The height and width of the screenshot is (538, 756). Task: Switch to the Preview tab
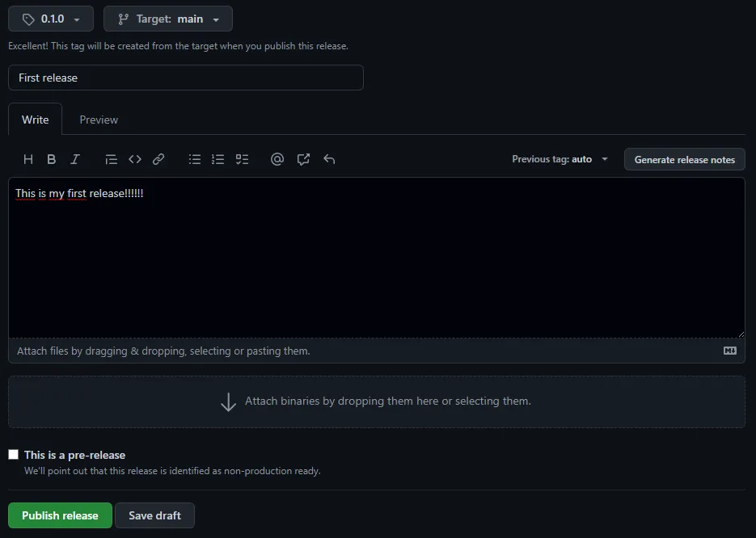click(x=99, y=120)
